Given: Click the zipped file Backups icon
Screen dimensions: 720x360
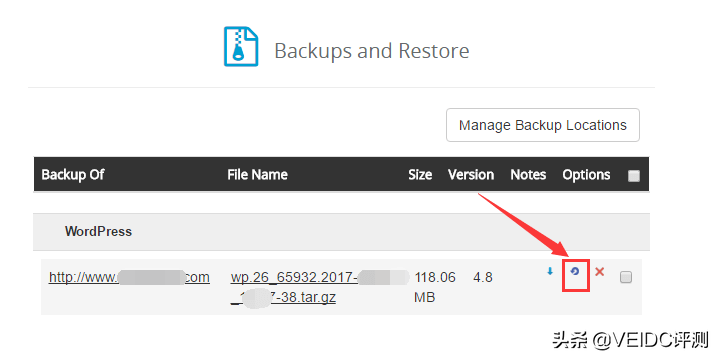Looking at the screenshot, I should pos(241,46).
